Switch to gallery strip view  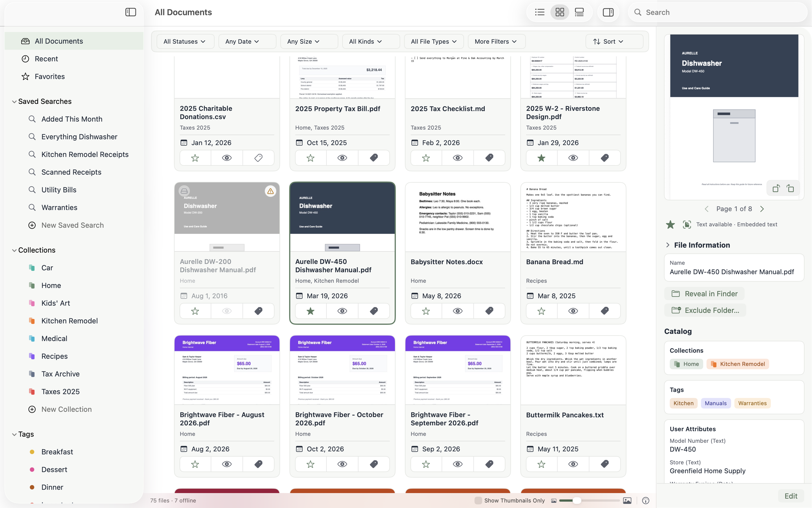pyautogui.click(x=579, y=12)
